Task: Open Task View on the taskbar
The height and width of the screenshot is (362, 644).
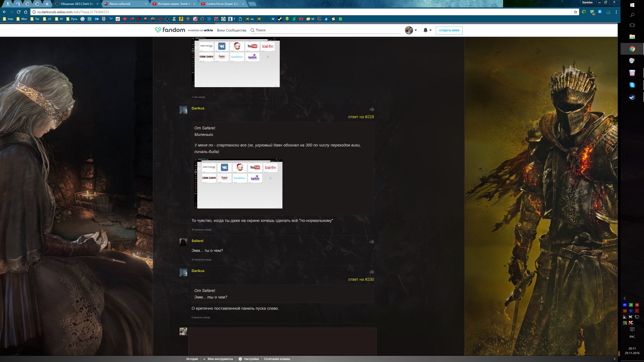Action: [x=632, y=25]
